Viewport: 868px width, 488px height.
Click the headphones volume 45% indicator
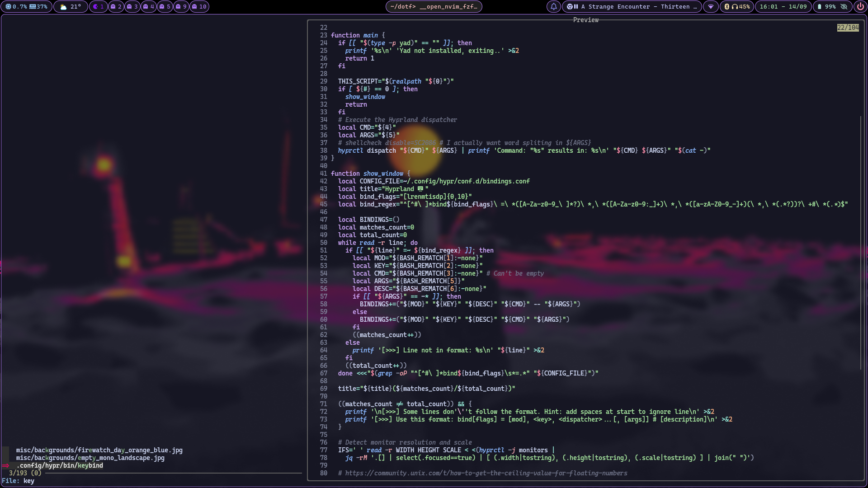coord(741,7)
